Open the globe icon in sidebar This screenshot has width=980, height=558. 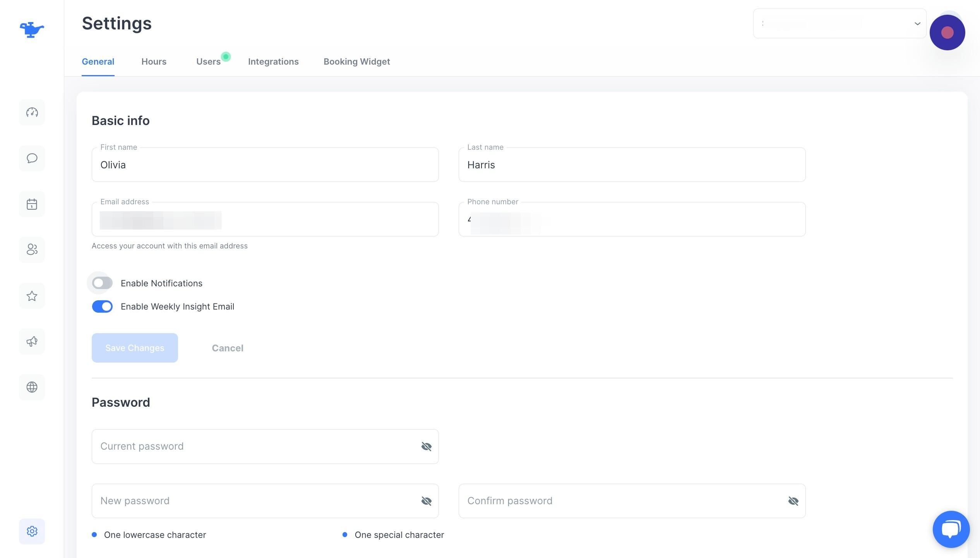32,387
